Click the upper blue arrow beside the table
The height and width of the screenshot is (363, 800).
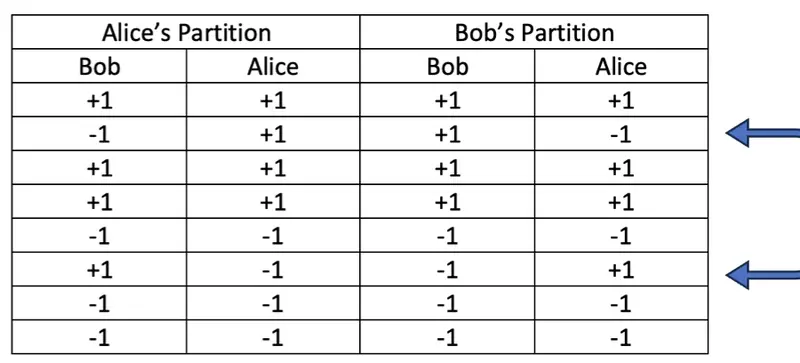(763, 133)
